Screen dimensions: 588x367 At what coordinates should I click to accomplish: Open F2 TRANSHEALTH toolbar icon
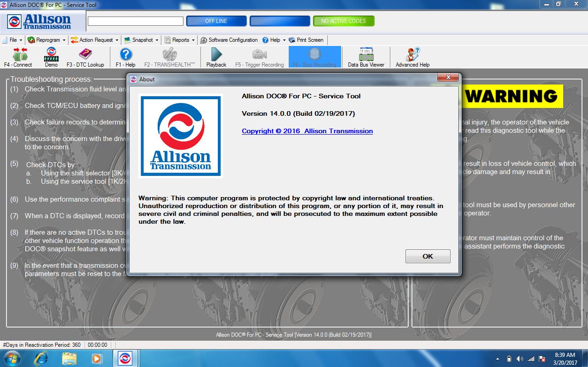170,57
